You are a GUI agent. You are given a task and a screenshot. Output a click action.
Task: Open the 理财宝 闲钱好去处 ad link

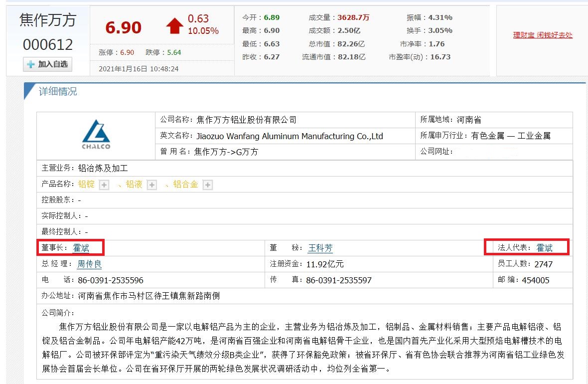(x=543, y=35)
